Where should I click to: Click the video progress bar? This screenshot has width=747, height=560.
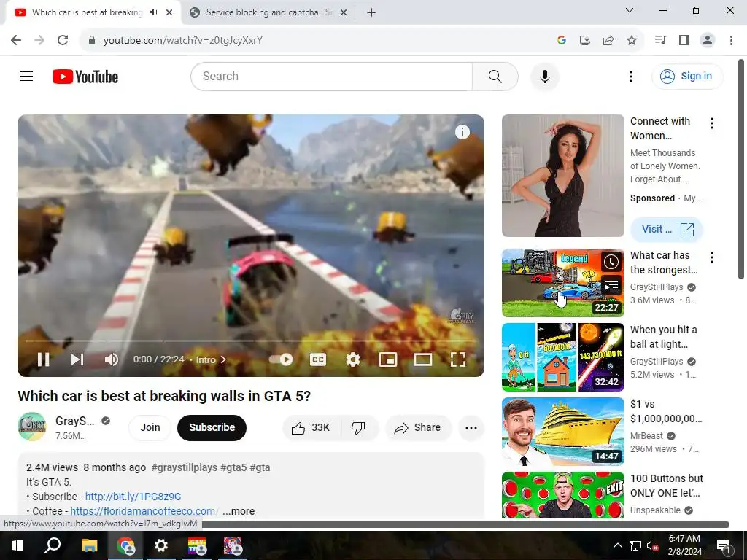[251, 341]
